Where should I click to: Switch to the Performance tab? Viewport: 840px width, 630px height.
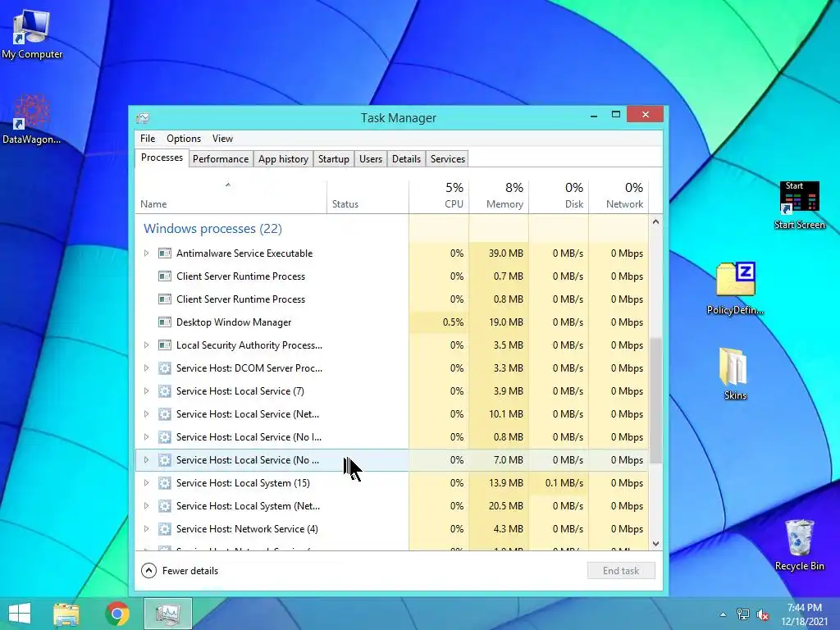coord(221,159)
